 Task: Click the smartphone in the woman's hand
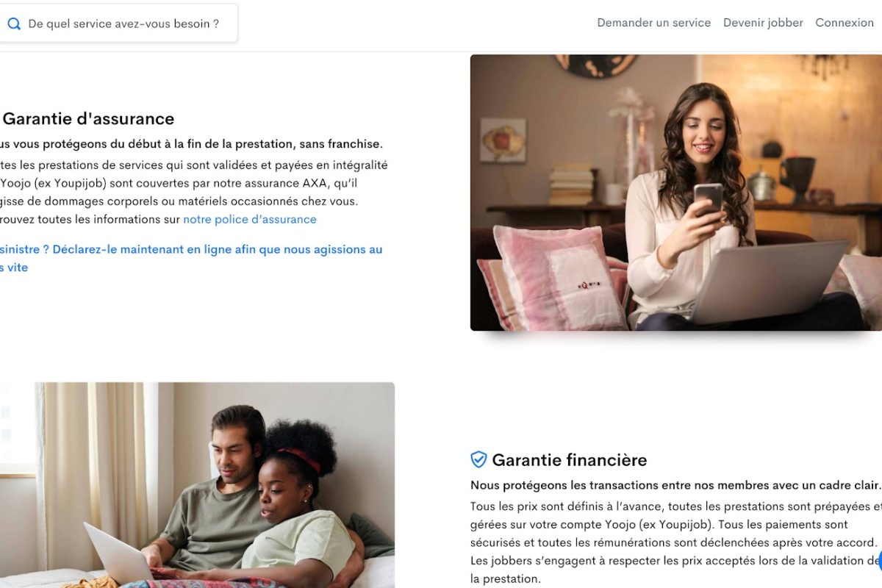point(709,198)
